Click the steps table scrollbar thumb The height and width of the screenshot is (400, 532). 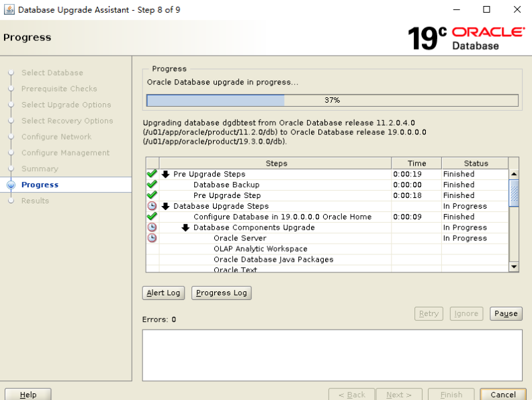(x=514, y=193)
